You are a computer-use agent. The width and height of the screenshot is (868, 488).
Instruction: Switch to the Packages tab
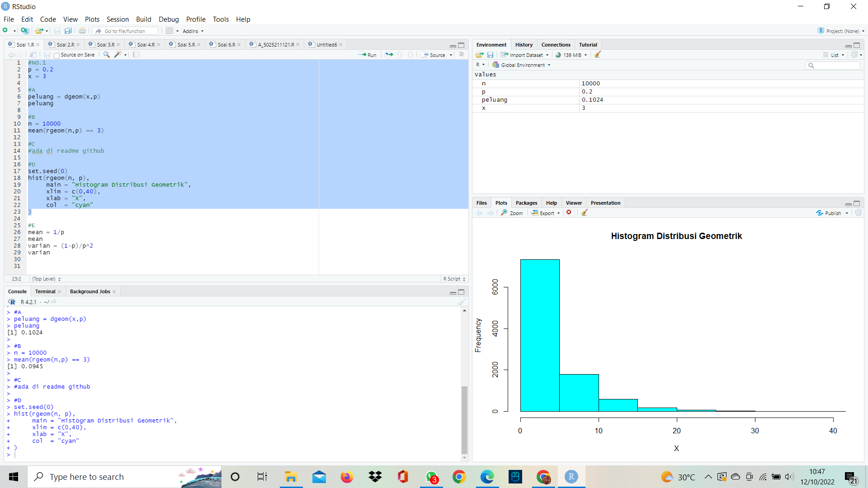tap(526, 202)
